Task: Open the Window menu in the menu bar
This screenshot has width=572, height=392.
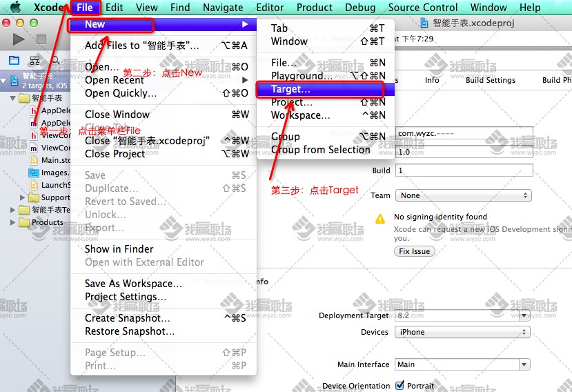Action: click(x=489, y=8)
